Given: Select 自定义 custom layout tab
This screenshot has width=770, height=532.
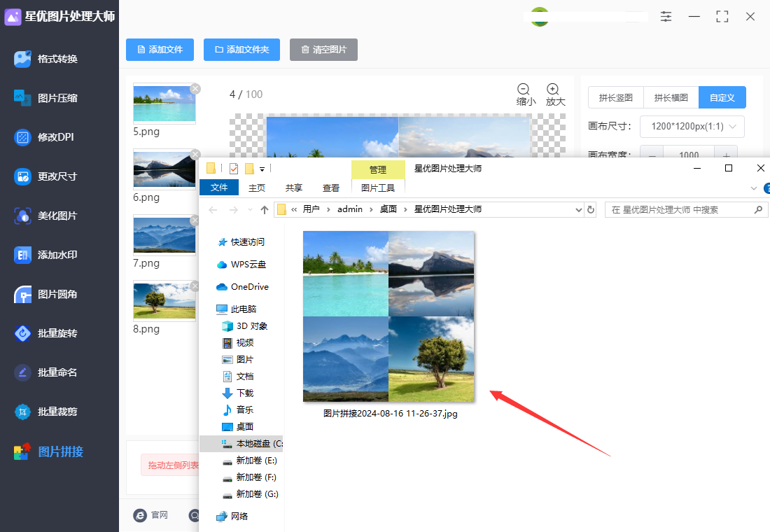Looking at the screenshot, I should coord(722,97).
